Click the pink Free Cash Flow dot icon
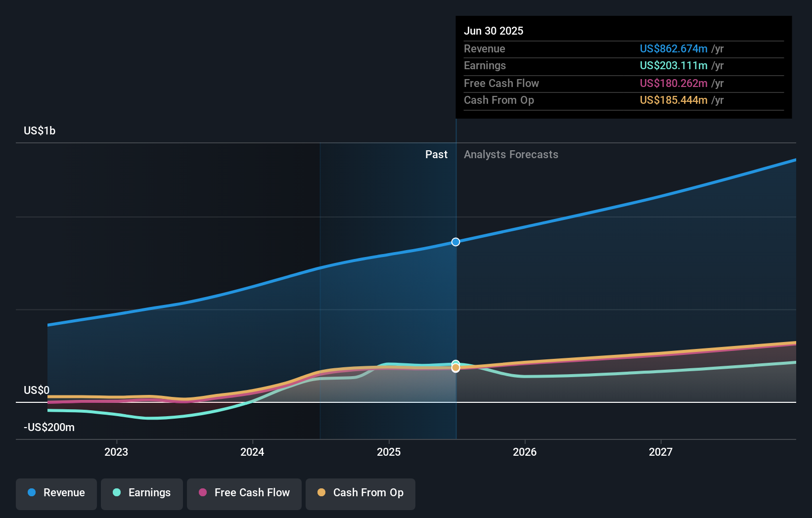The height and width of the screenshot is (518, 812). point(203,493)
